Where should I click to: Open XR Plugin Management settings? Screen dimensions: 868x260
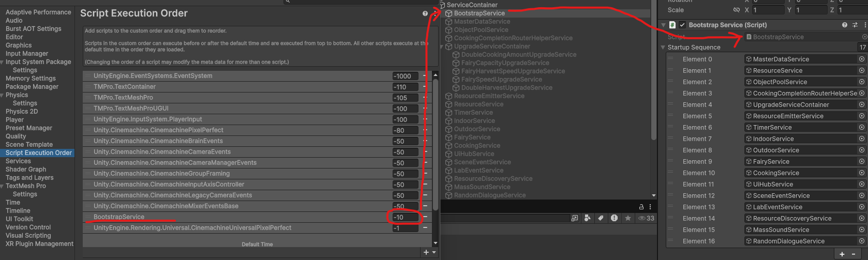click(x=39, y=244)
